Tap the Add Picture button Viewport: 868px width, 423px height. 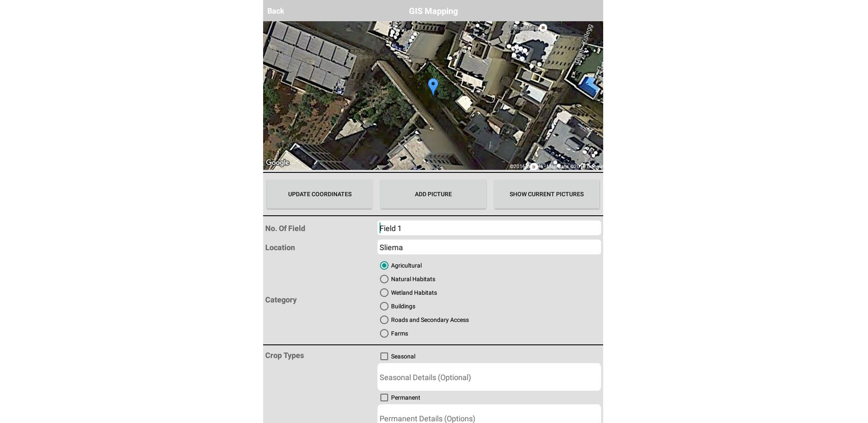click(x=433, y=194)
